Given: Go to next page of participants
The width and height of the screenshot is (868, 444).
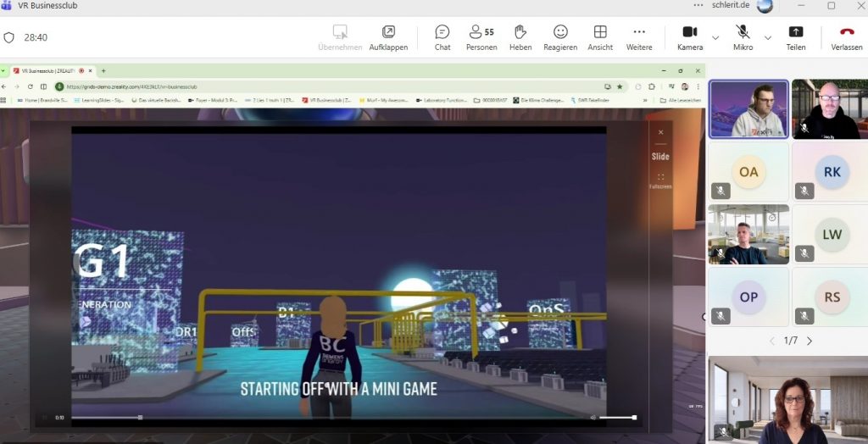Looking at the screenshot, I should coord(810,341).
